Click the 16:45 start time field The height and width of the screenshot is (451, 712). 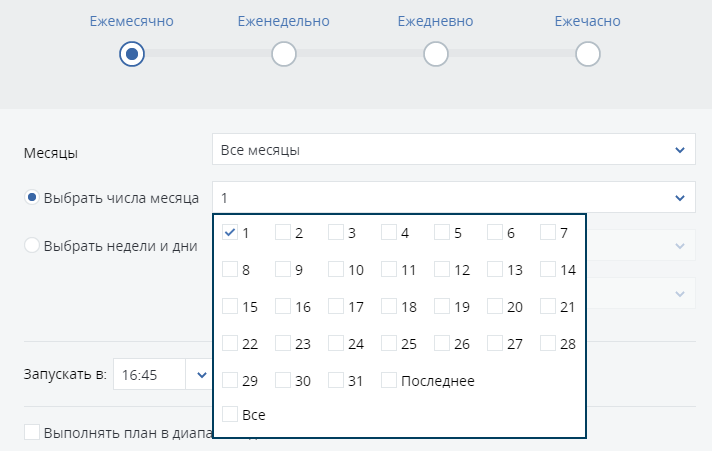[x=148, y=375]
